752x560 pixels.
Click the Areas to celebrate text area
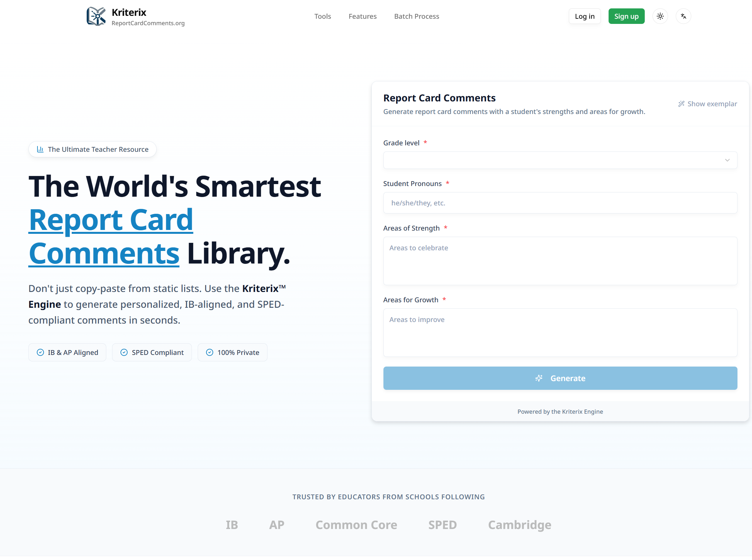click(560, 261)
